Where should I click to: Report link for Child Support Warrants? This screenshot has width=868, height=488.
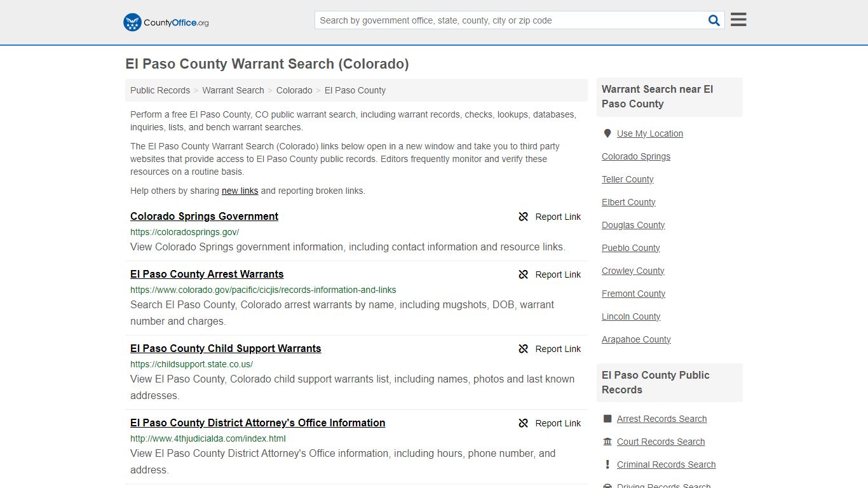550,349
